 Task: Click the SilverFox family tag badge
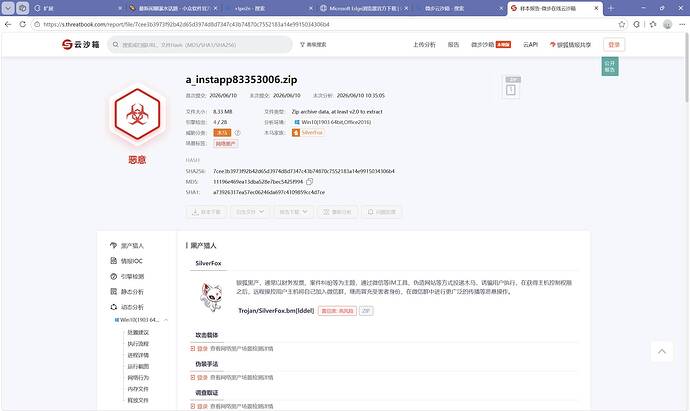coord(308,132)
